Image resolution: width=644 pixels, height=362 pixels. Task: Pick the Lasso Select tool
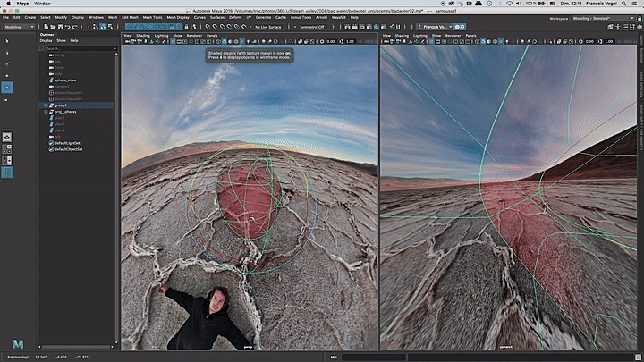click(8, 51)
